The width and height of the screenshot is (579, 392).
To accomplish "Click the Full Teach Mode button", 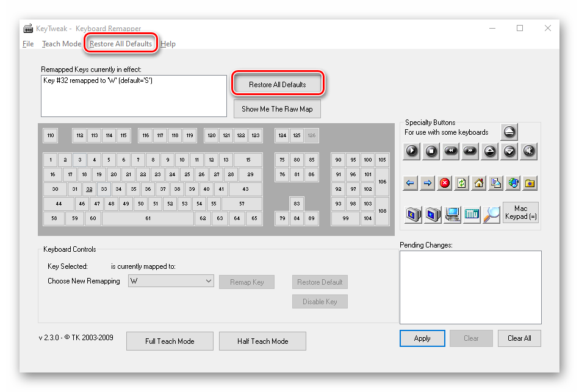I will [170, 341].
